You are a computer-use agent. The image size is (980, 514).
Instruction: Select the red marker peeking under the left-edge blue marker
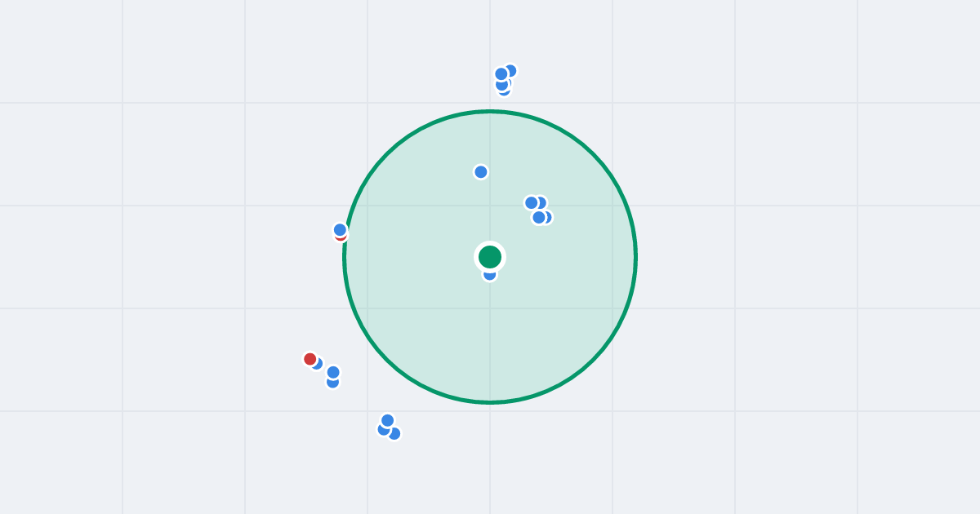pos(341,237)
